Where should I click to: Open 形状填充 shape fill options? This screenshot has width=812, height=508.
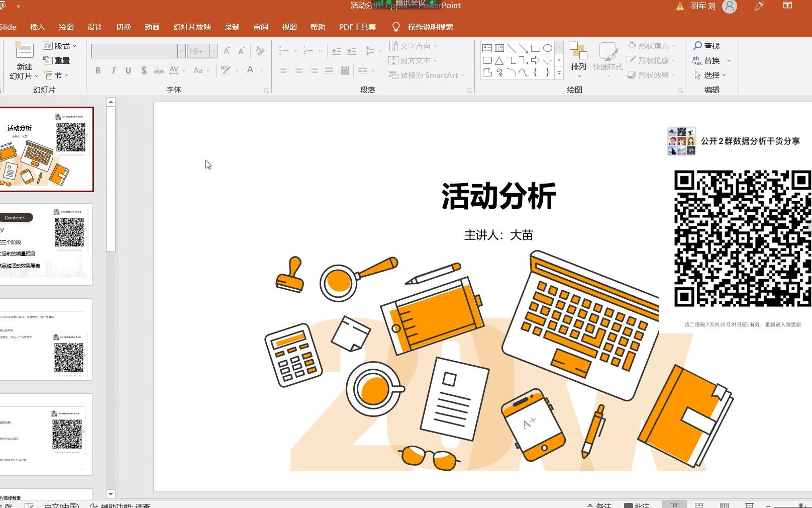coord(651,46)
